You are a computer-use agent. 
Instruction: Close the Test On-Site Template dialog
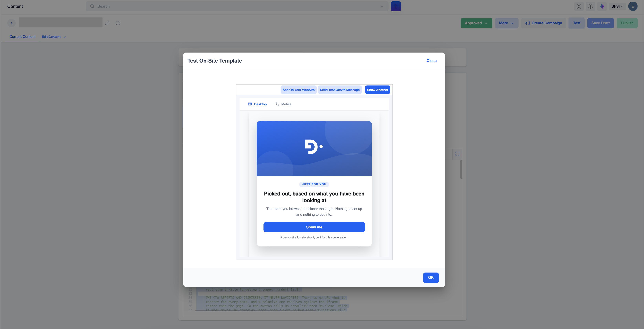pyautogui.click(x=432, y=61)
